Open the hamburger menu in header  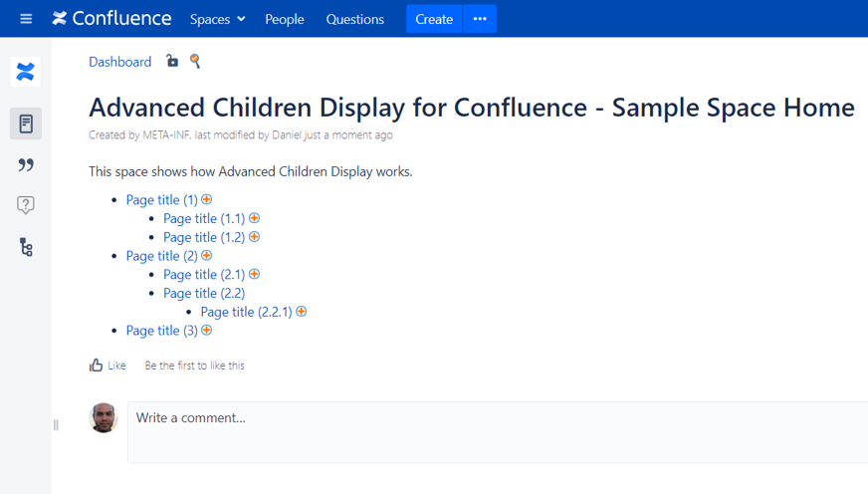(26, 19)
